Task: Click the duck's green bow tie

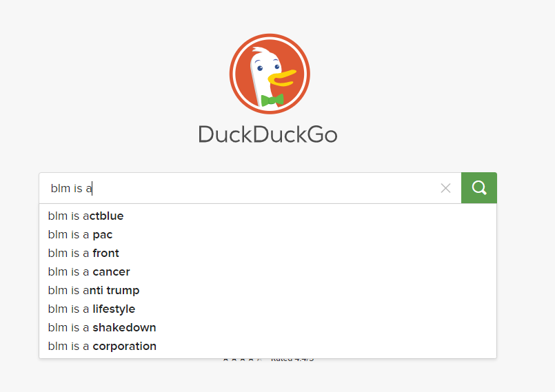Action: click(x=272, y=101)
